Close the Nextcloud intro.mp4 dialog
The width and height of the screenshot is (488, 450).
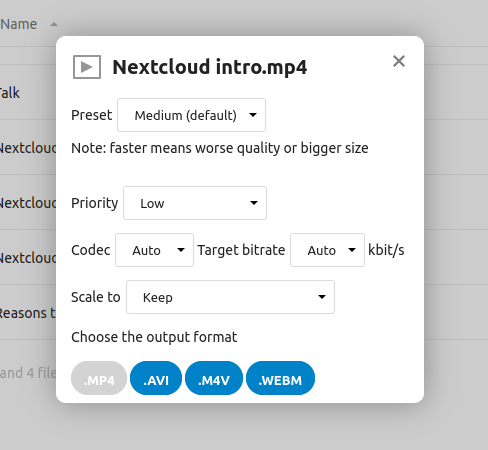pyautogui.click(x=399, y=61)
